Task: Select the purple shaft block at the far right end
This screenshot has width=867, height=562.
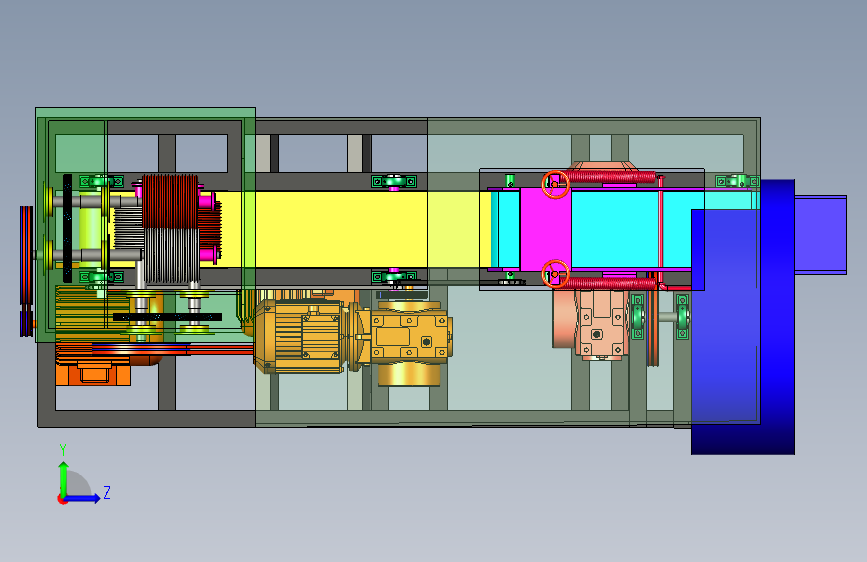Action: click(x=821, y=235)
